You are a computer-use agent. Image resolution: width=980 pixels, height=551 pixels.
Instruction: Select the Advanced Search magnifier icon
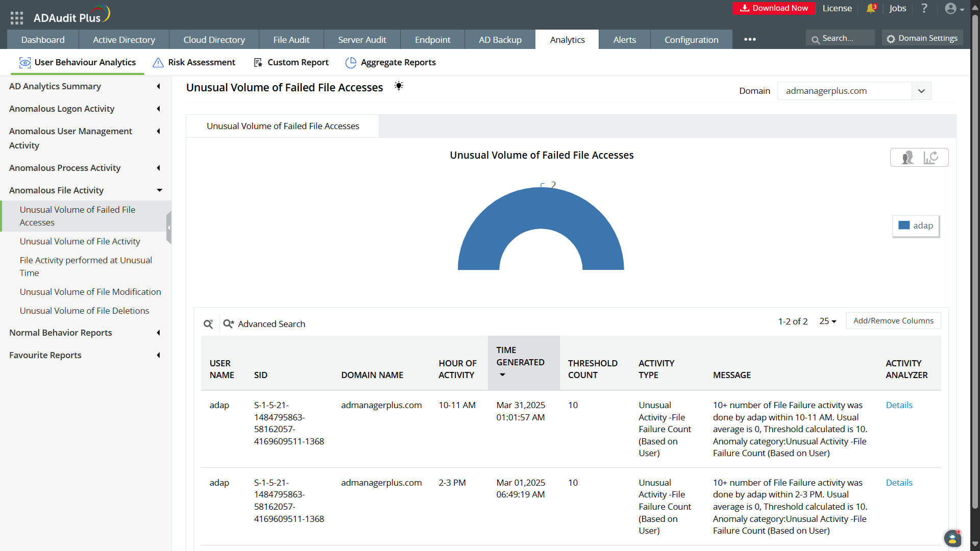228,324
